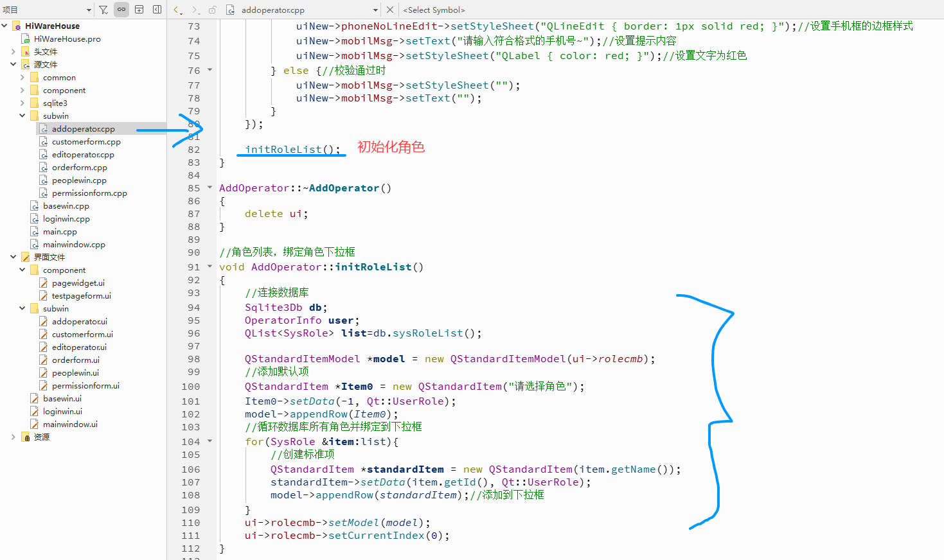Click the 资源 resources lock-folder icon

[26, 437]
